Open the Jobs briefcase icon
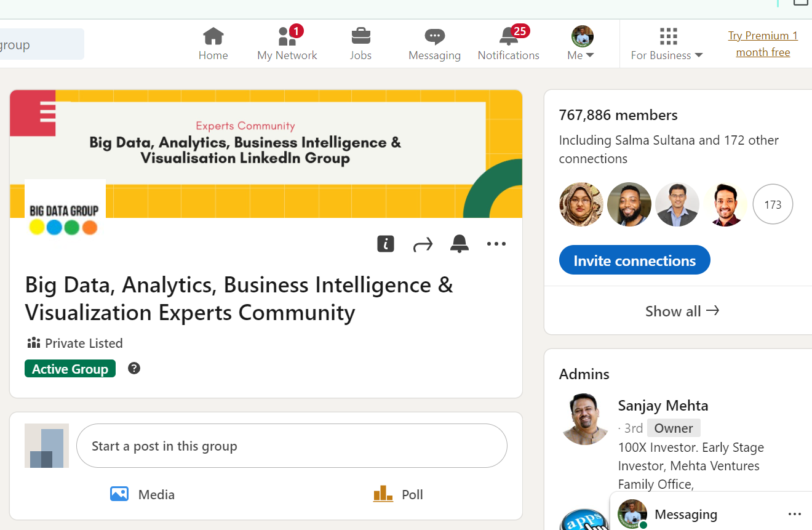 [361, 36]
